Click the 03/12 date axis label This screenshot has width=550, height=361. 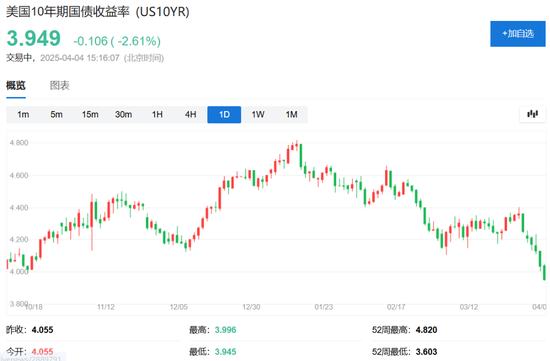pyautogui.click(x=469, y=307)
